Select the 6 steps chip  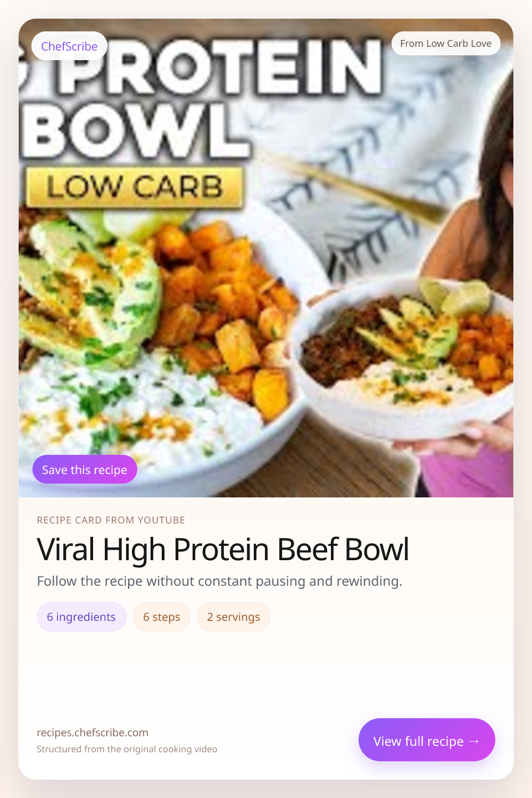tap(162, 617)
